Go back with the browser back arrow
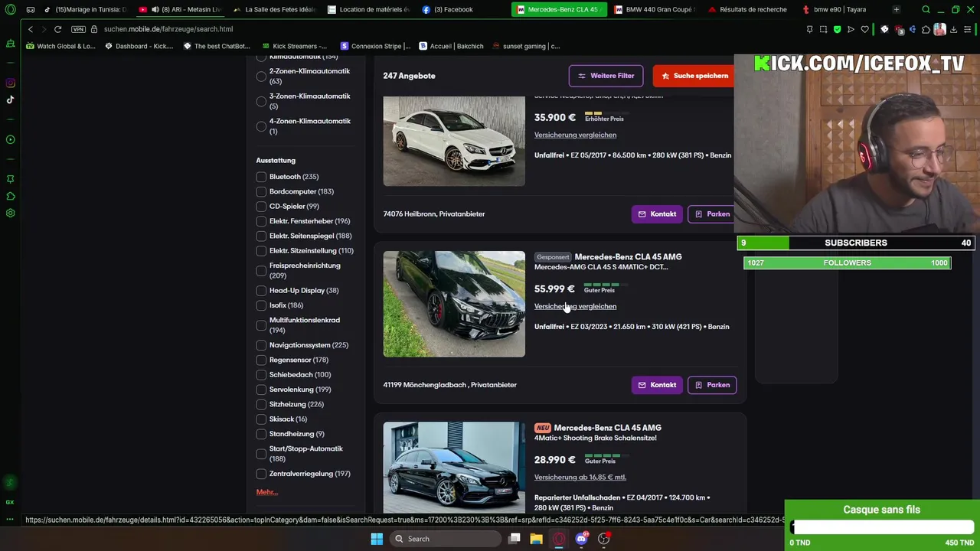Viewport: 980px width, 551px height. point(31,29)
